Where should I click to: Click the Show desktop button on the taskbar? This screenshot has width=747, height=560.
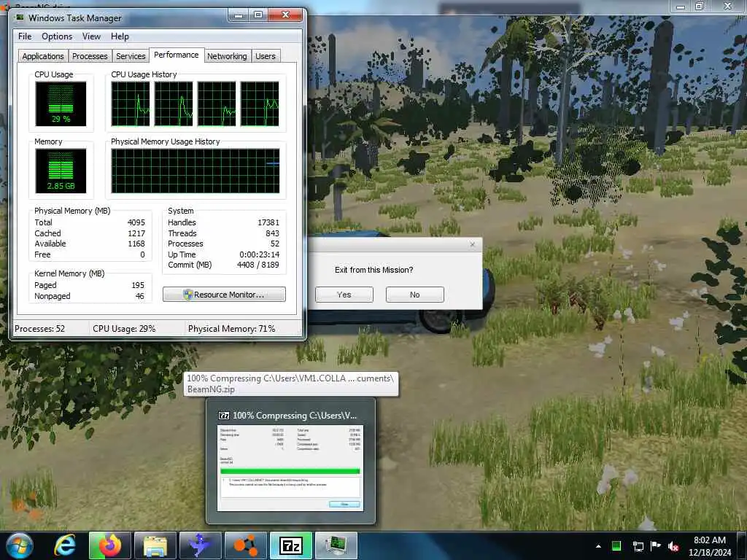(x=743, y=546)
